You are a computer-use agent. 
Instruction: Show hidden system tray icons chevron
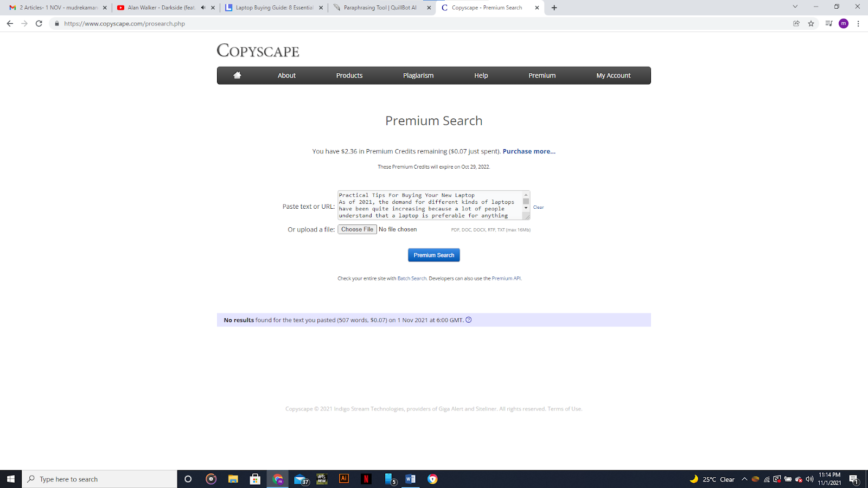[x=744, y=479]
